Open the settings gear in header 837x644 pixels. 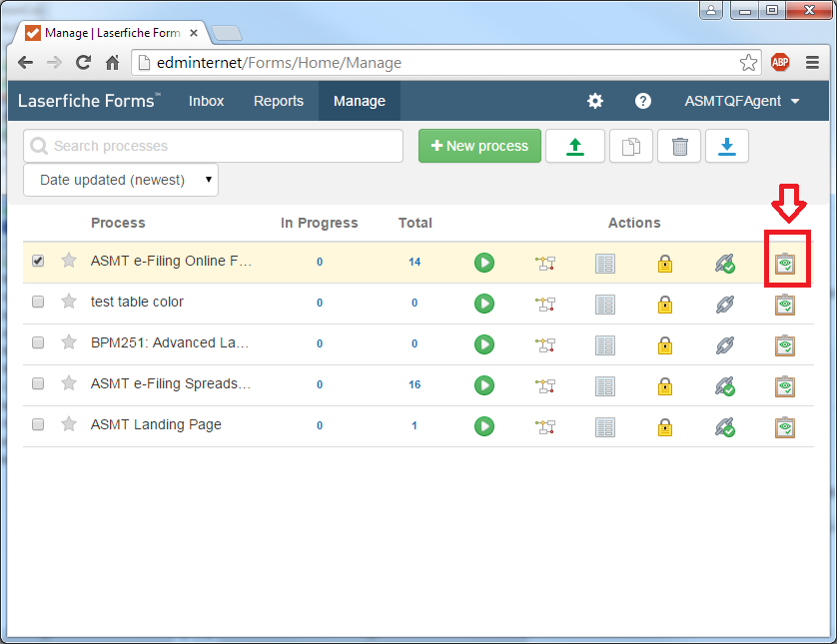[x=595, y=101]
